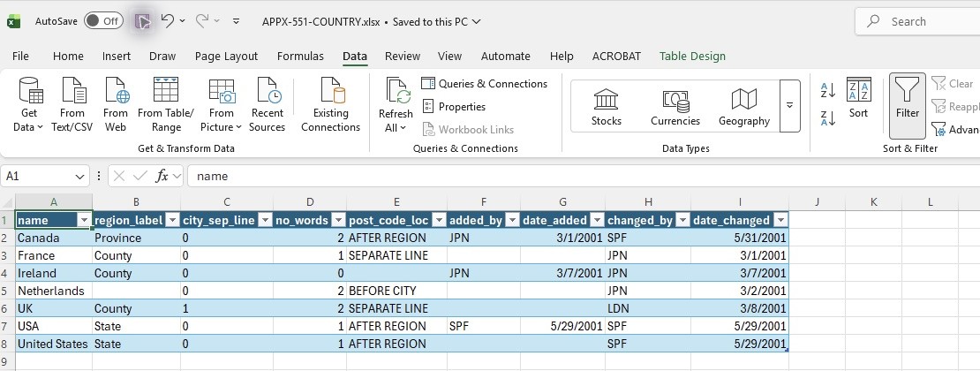Select the Stocks data type
Viewport: 980px width, 371px height.
607,106
